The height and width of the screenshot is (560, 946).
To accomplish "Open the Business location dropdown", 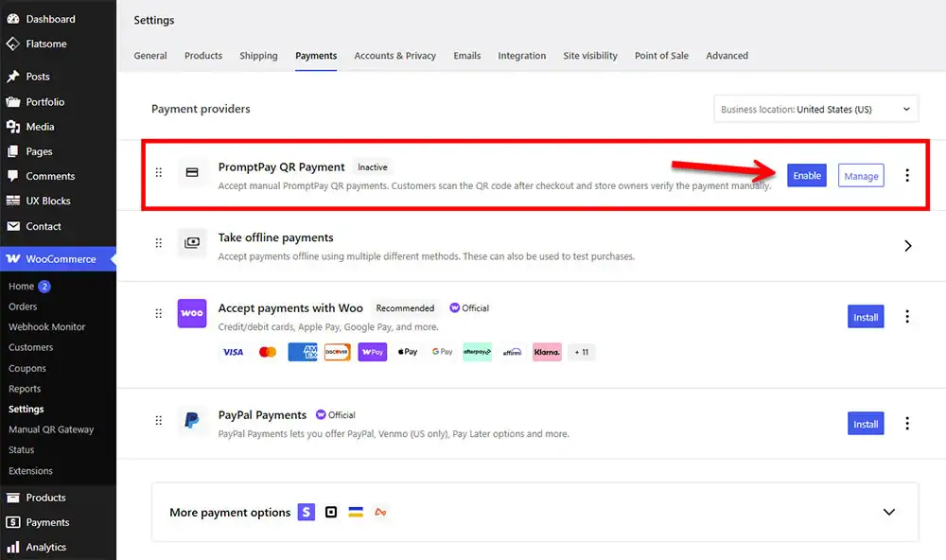I will [815, 109].
